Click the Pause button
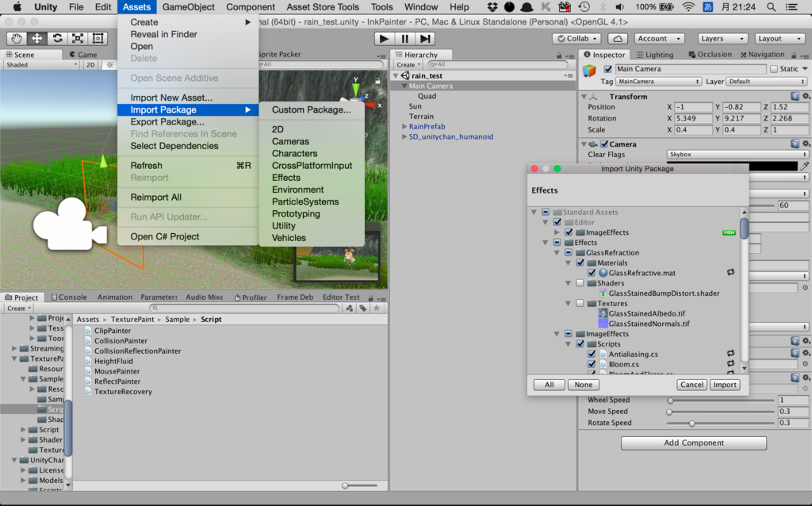Image resolution: width=812 pixels, height=506 pixels. tap(404, 38)
